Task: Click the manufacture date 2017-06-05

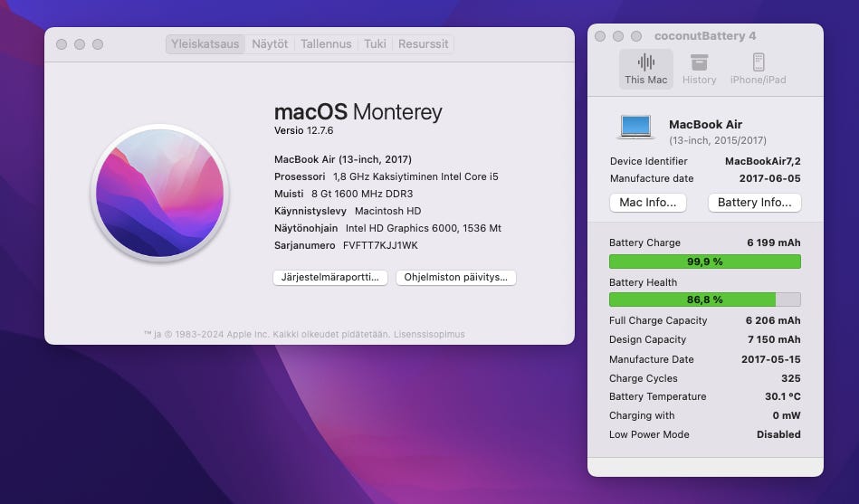Action: tap(769, 178)
